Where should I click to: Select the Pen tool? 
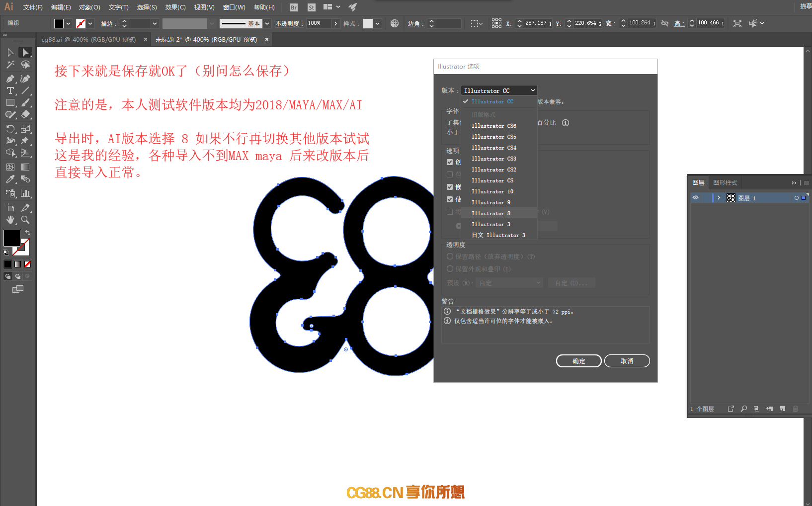(10, 79)
